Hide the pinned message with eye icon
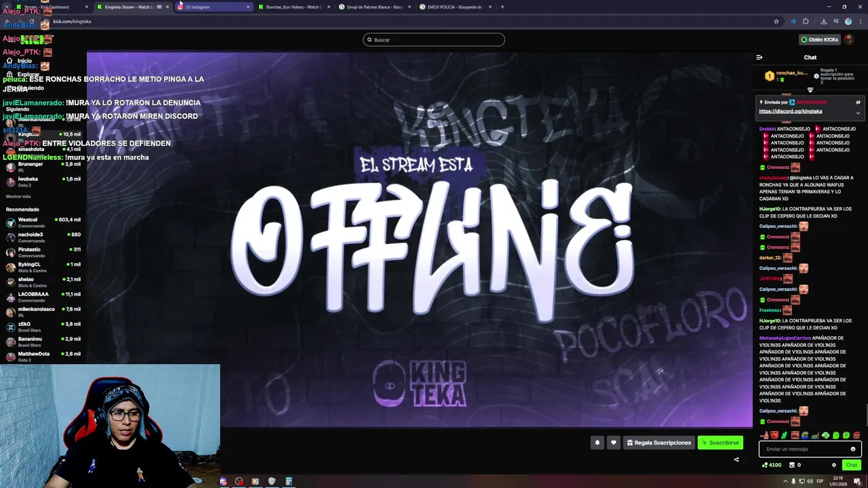Image resolution: width=868 pixels, height=488 pixels. [x=858, y=102]
